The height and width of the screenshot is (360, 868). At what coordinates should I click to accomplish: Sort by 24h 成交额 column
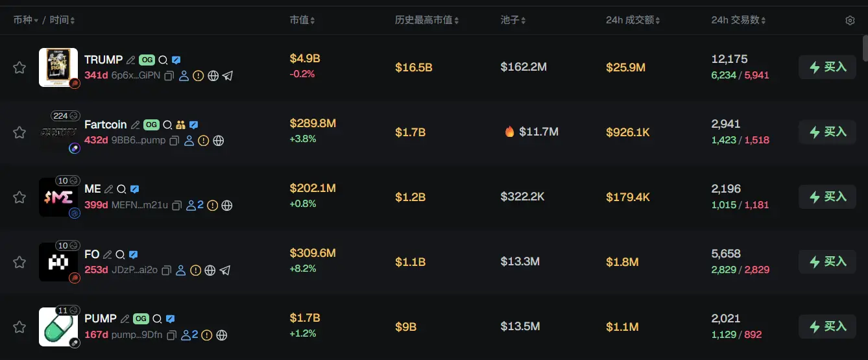[x=633, y=20]
